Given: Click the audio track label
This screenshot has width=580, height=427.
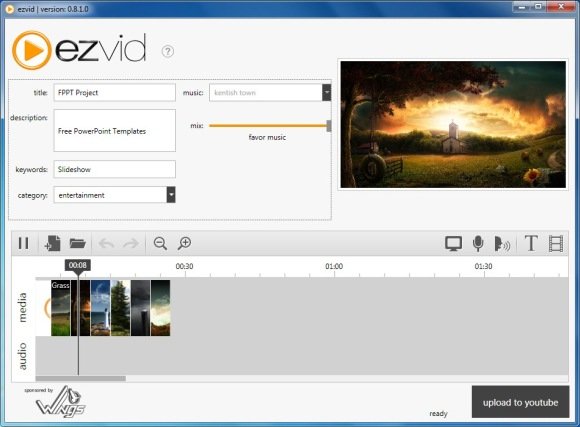Looking at the screenshot, I should point(23,356).
